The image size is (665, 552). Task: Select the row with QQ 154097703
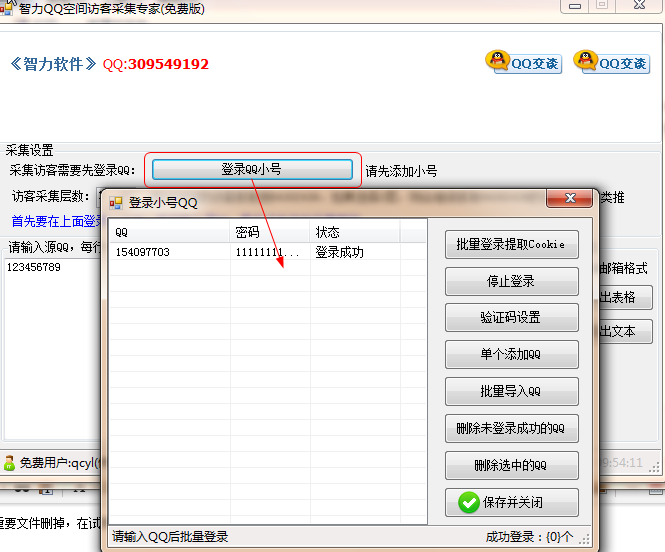pos(268,252)
